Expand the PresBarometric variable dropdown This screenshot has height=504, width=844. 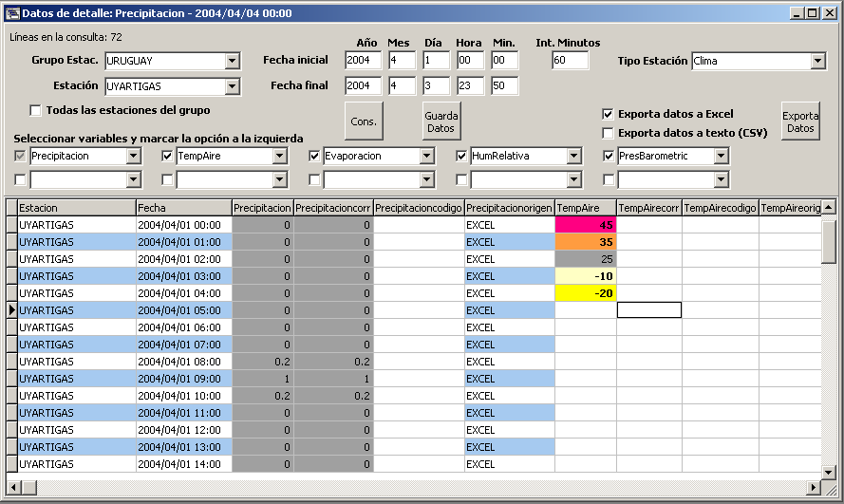[x=721, y=156]
